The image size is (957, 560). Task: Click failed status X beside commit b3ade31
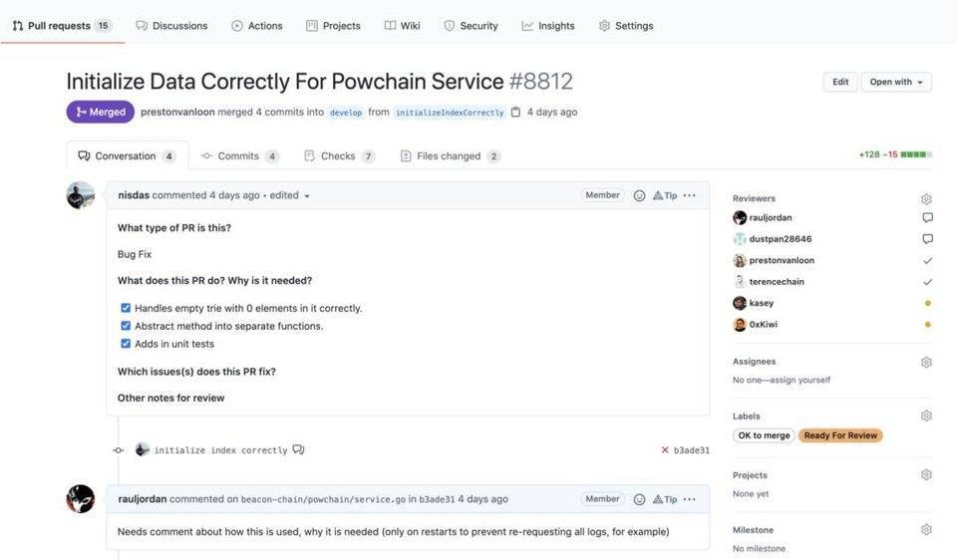[x=665, y=450]
